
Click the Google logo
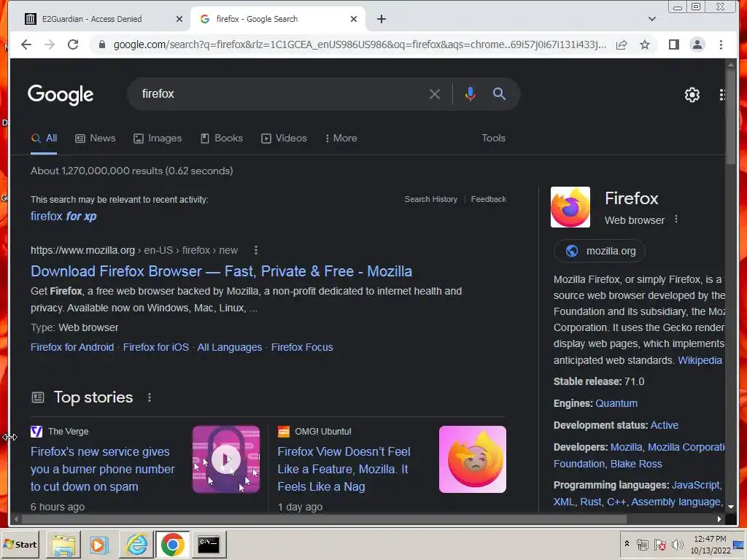click(61, 95)
